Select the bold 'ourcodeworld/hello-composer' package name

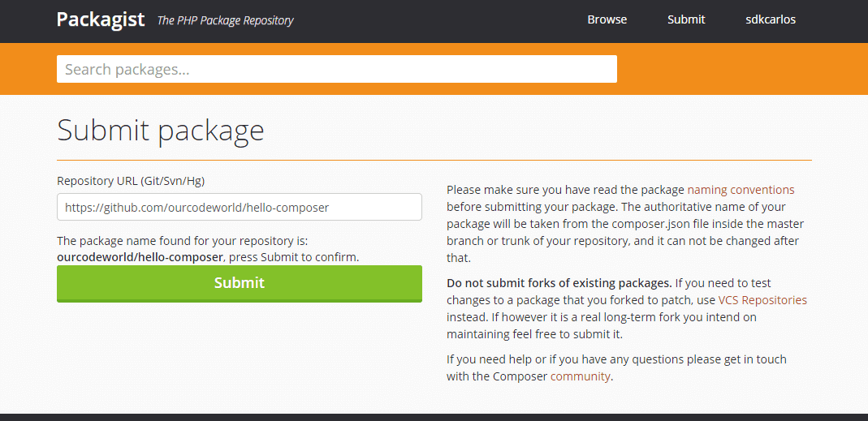(140, 256)
